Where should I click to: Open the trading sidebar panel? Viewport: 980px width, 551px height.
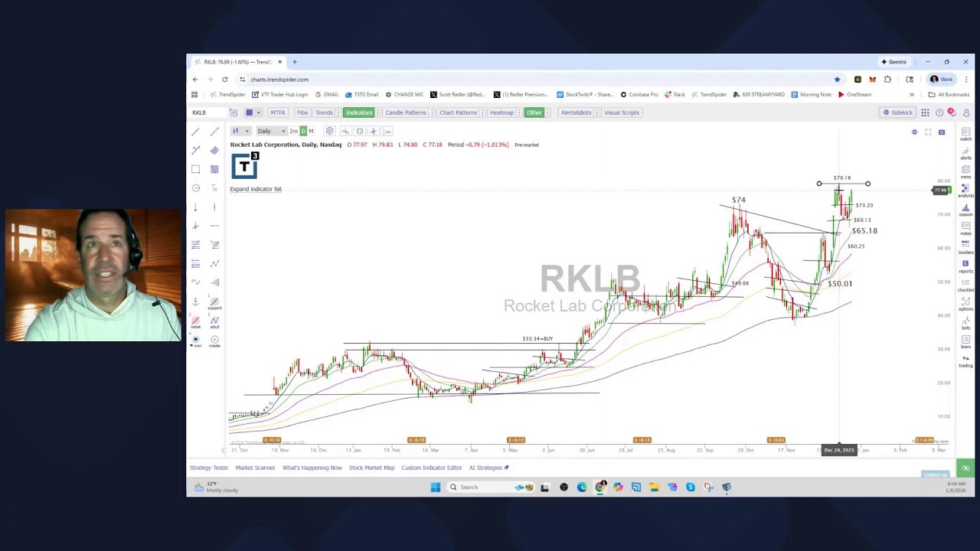(x=965, y=360)
